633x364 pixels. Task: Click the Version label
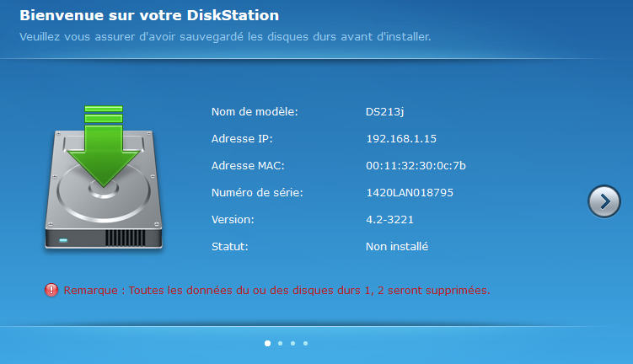(x=233, y=220)
